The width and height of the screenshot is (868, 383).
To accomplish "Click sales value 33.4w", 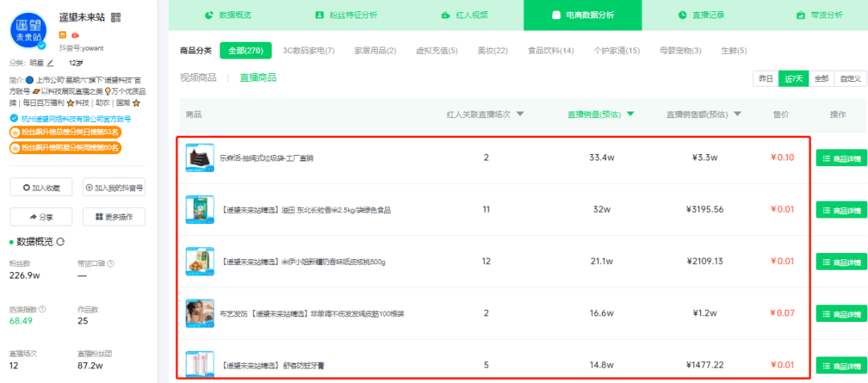I will (602, 157).
